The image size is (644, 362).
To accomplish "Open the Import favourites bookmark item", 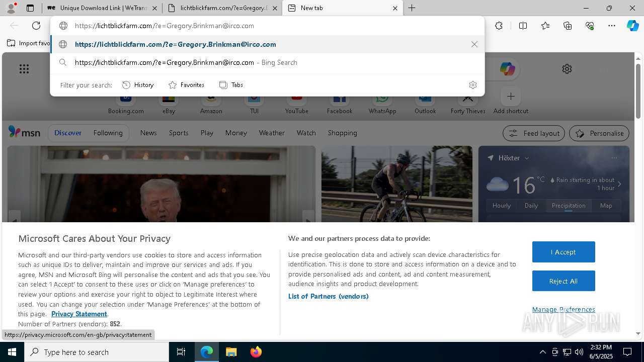I will point(28,43).
